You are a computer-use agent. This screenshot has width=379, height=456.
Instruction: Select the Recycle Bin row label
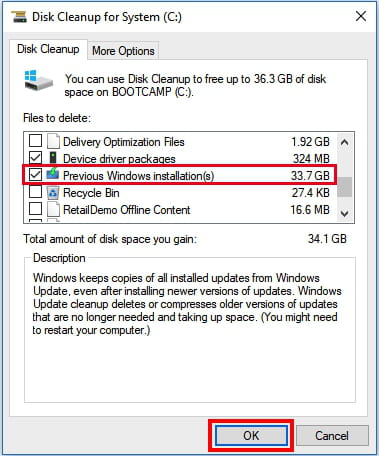coord(91,193)
